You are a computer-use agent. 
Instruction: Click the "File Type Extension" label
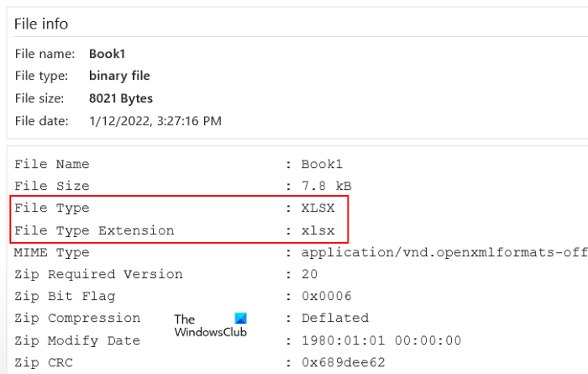tap(94, 230)
